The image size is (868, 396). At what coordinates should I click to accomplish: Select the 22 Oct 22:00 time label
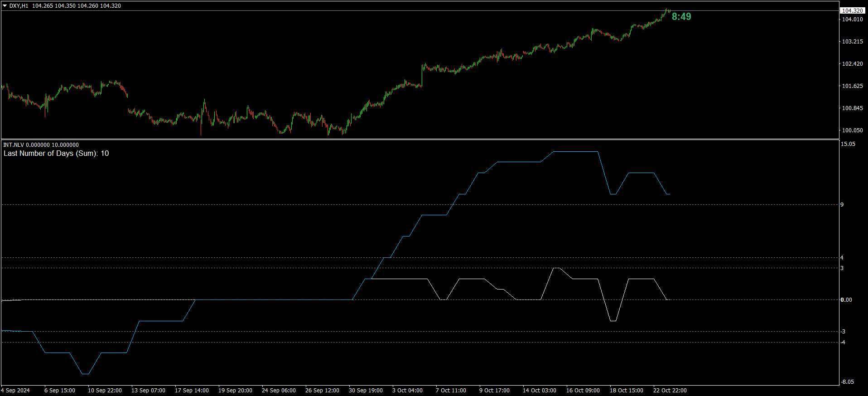[x=670, y=391]
